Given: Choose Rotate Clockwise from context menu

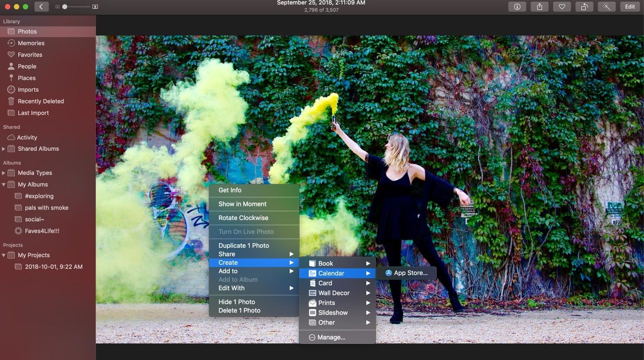Looking at the screenshot, I should point(243,218).
